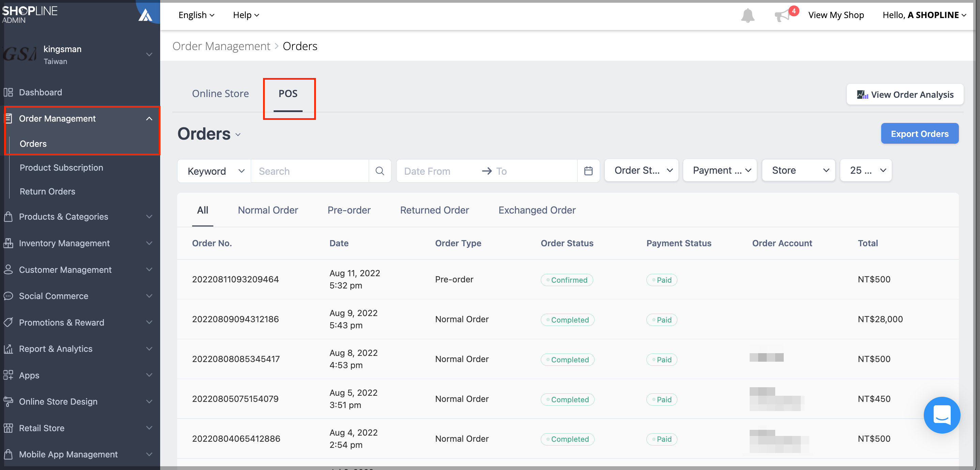Screen dimensions: 980x470
Task: Select the Pre-order tab
Action: (349, 210)
